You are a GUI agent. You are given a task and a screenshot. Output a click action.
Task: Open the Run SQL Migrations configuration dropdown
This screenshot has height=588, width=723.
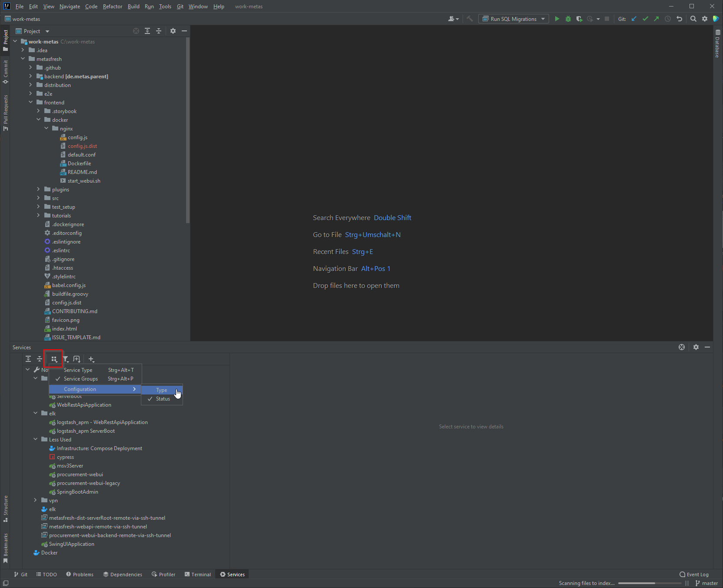pos(543,19)
